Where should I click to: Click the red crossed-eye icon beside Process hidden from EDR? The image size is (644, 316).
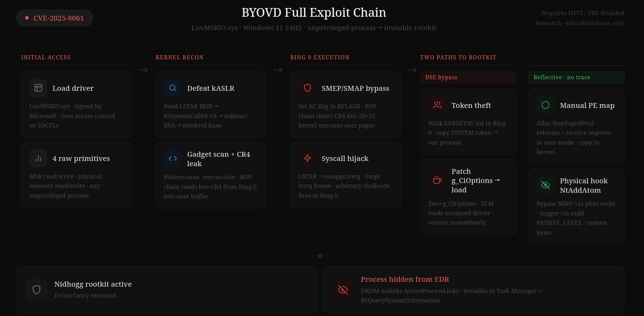[343, 289]
